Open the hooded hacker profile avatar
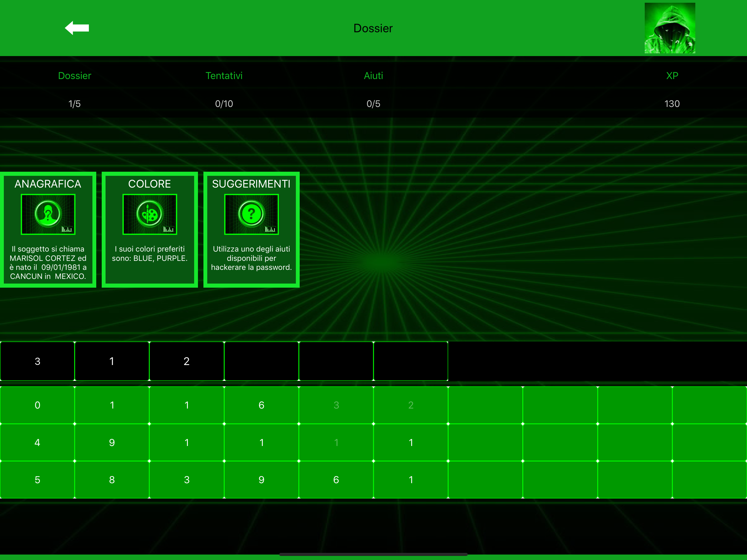 click(669, 28)
